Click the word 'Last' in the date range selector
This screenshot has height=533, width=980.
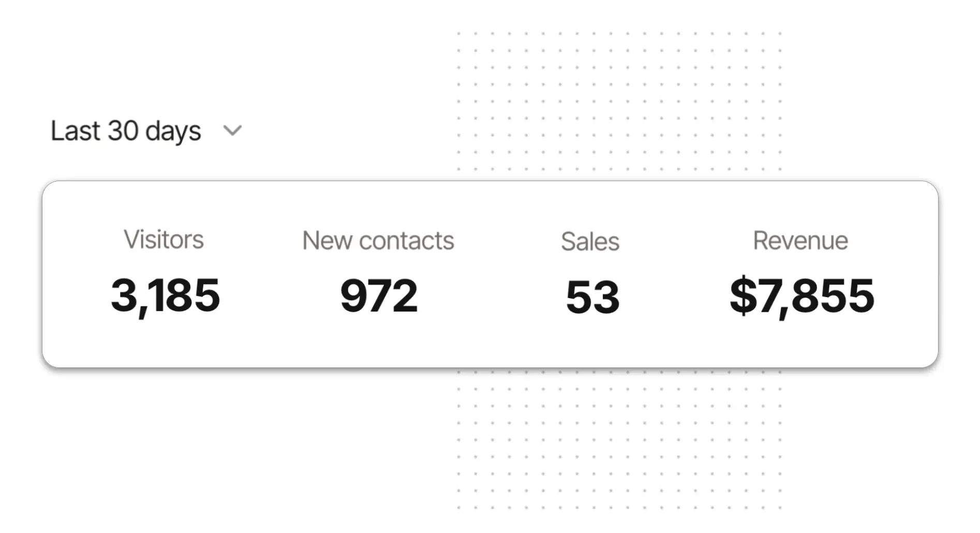coord(76,130)
